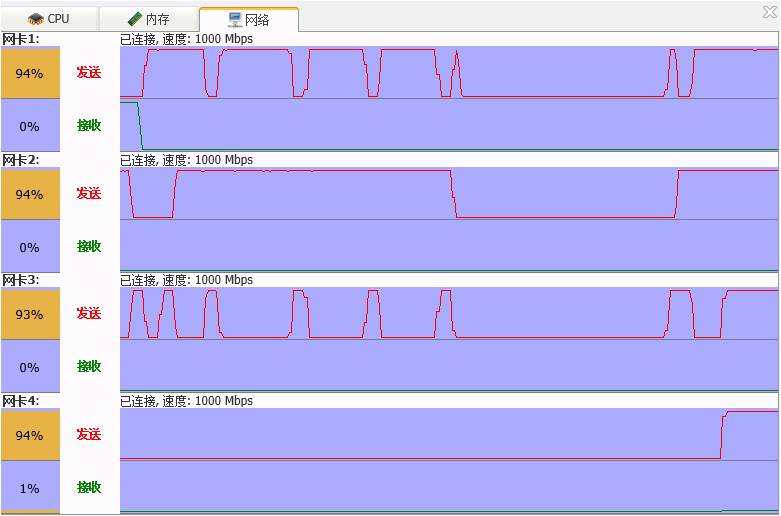Switch to the 内存 tab
This screenshot has width=781, height=516.
(148, 19)
